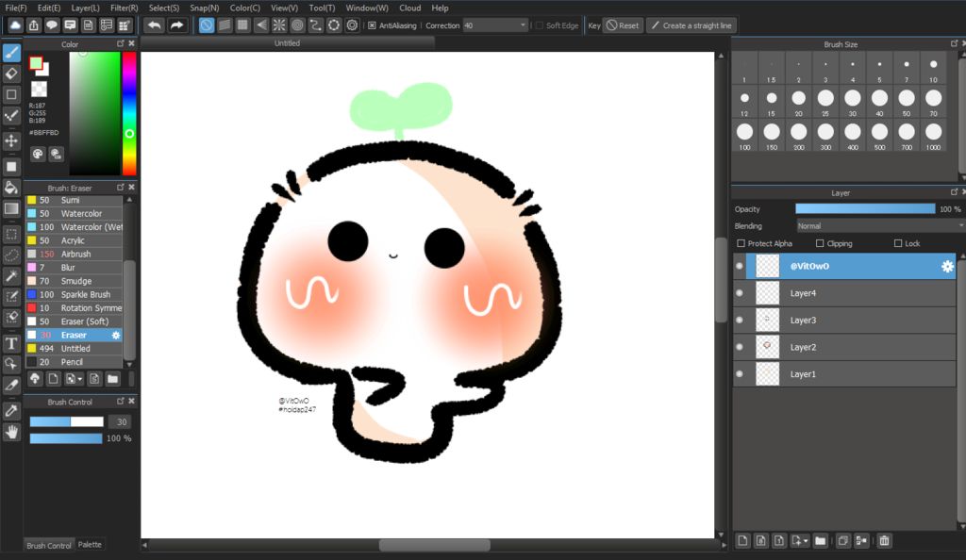Image resolution: width=966 pixels, height=560 pixels.
Task: Enable the Clipping checkbox
Action: coord(820,243)
